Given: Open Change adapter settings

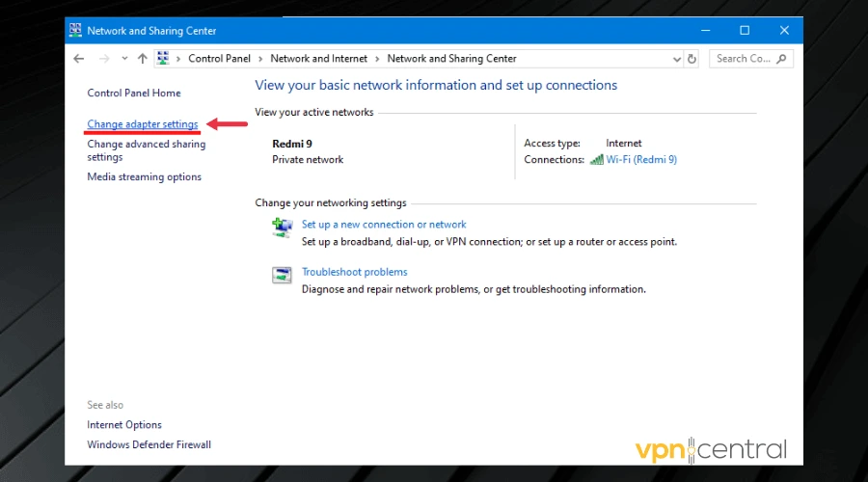Looking at the screenshot, I should 143,124.
